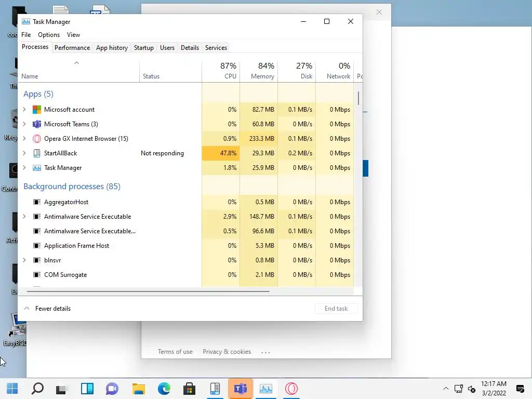Expand the Microsoft account process group
The width and height of the screenshot is (532, 399).
24,110
